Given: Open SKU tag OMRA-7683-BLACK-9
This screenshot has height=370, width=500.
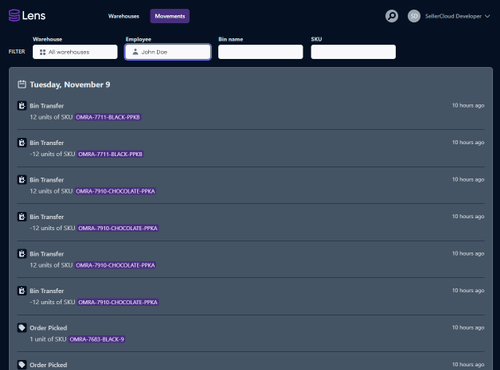Looking at the screenshot, I should (97, 339).
